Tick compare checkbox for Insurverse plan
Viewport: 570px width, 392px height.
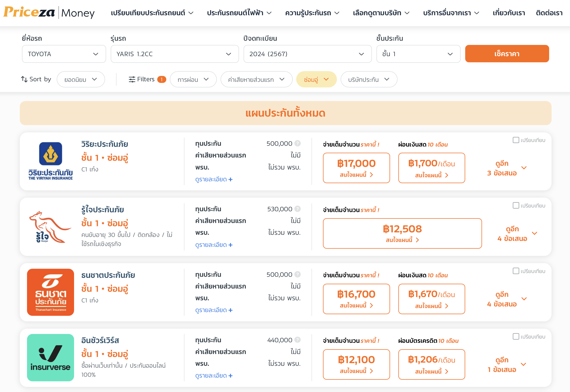(516, 336)
